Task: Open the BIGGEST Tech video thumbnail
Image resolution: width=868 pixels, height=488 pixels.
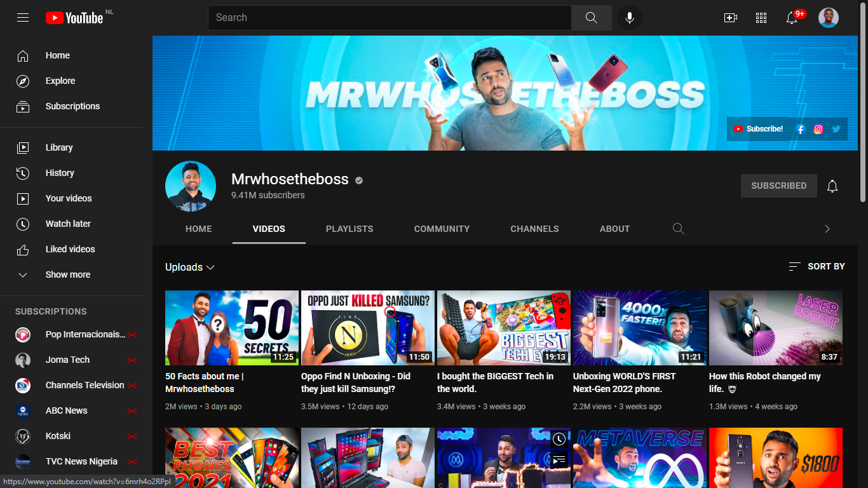Action: click(504, 328)
